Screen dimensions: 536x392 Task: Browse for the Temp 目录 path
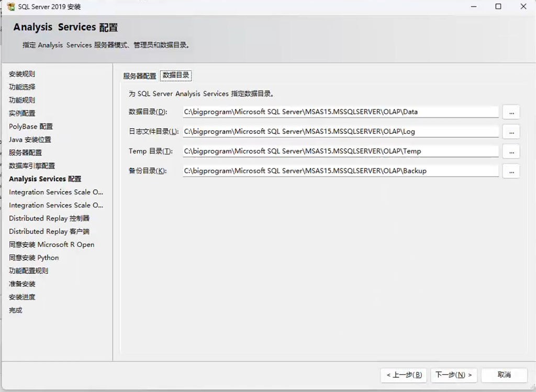[x=511, y=151]
